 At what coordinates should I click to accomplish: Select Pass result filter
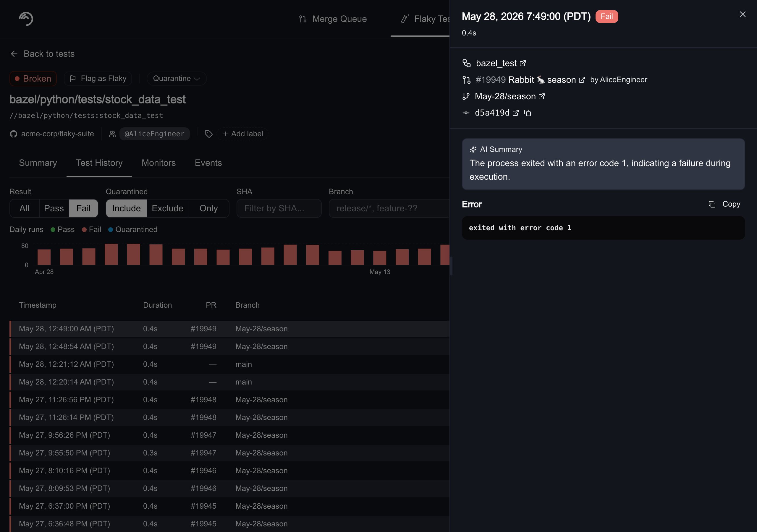54,208
